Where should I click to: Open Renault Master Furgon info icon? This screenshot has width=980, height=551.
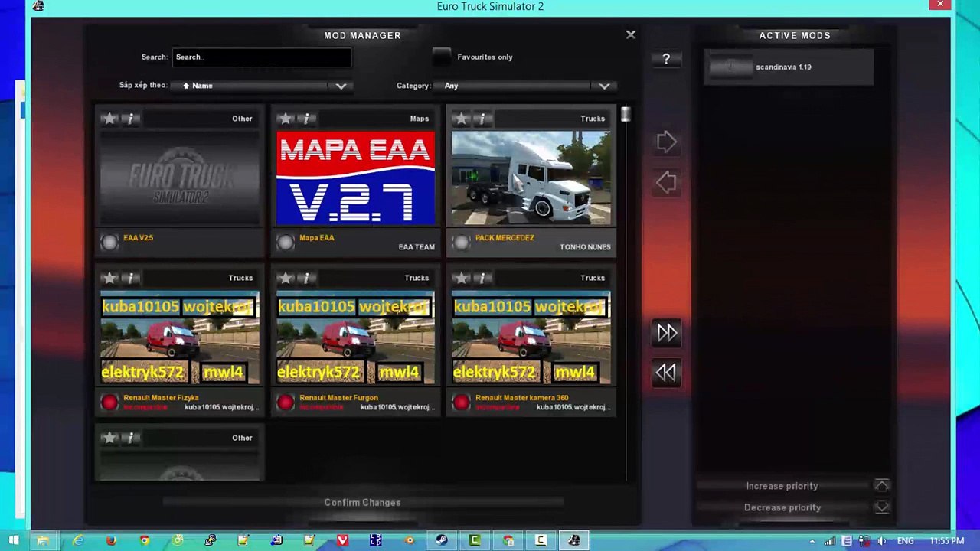(306, 278)
